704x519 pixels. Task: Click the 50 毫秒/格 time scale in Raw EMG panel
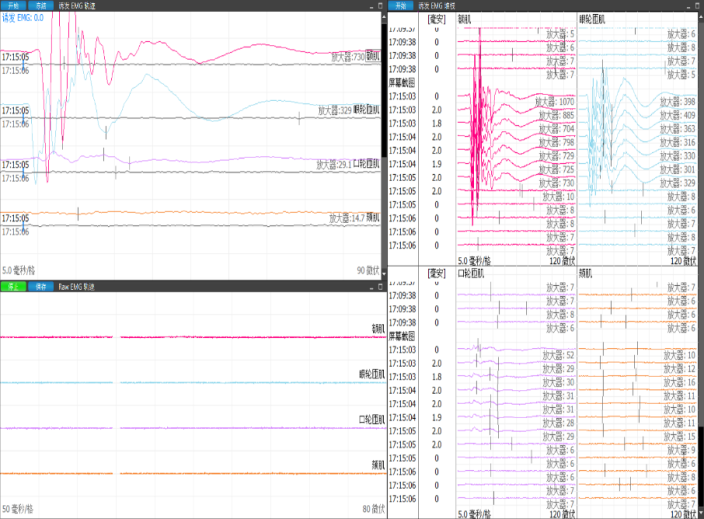19,510
